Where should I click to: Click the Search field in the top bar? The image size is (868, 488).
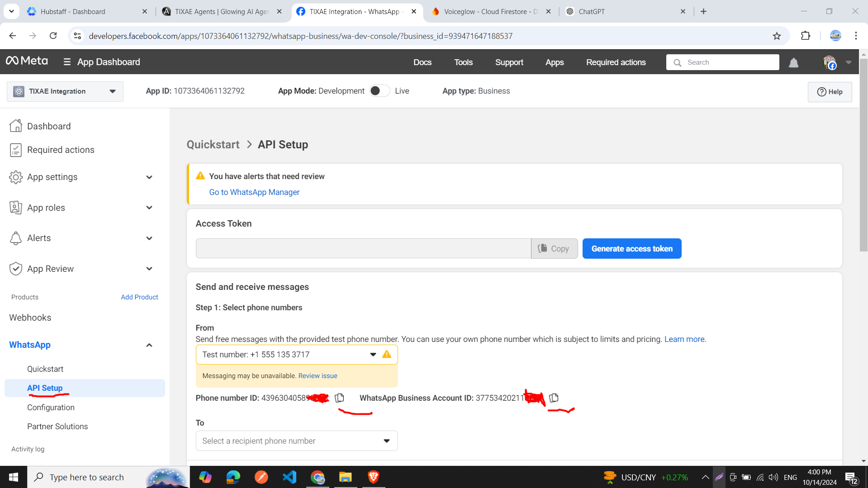[x=724, y=62]
